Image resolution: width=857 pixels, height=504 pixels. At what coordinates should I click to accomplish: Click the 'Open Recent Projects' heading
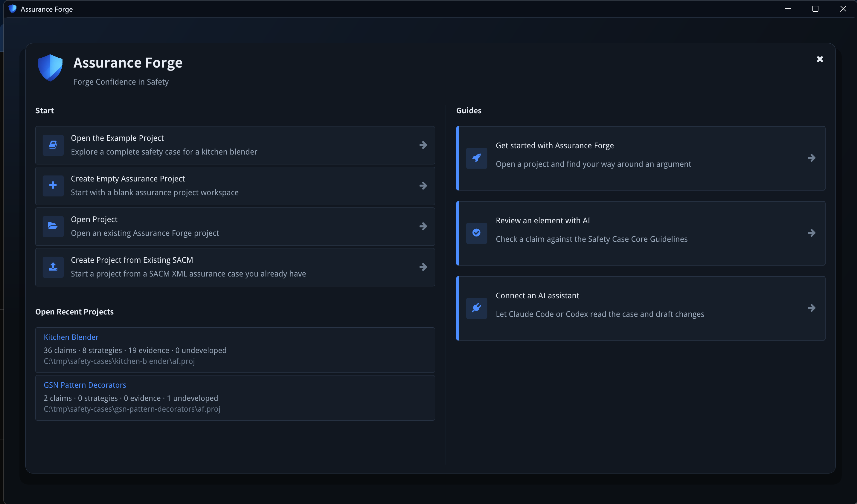pyautogui.click(x=74, y=312)
